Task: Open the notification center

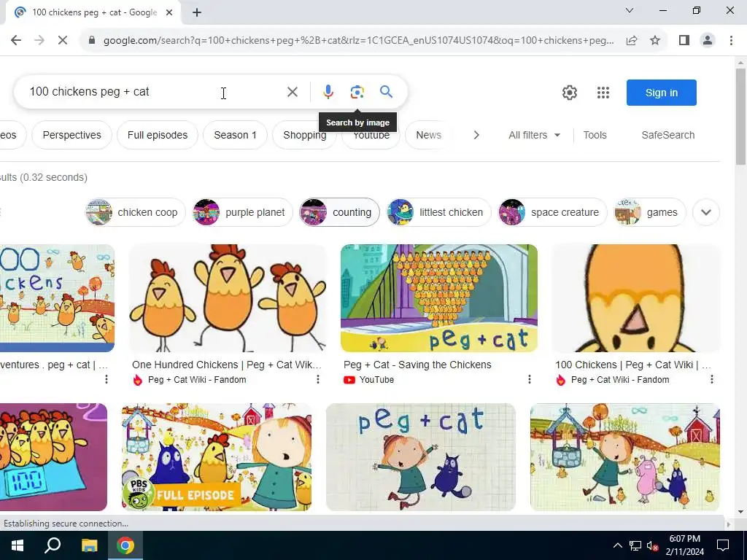Action: tap(723, 545)
